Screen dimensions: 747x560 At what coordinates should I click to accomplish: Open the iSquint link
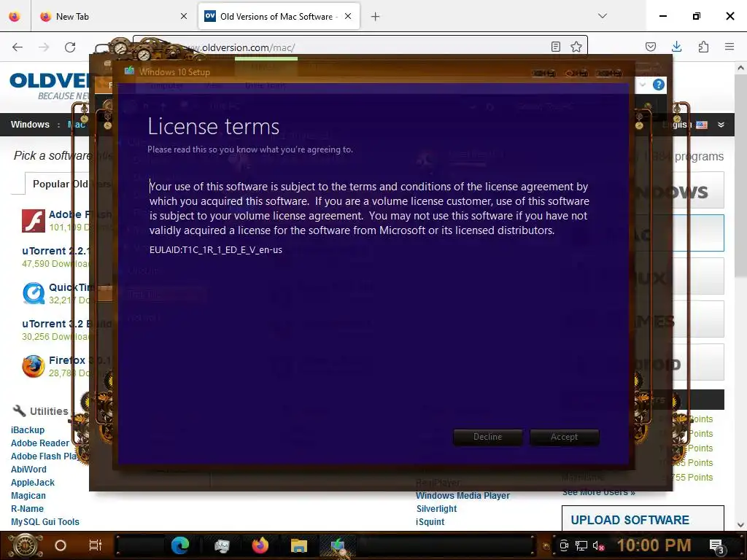click(430, 522)
